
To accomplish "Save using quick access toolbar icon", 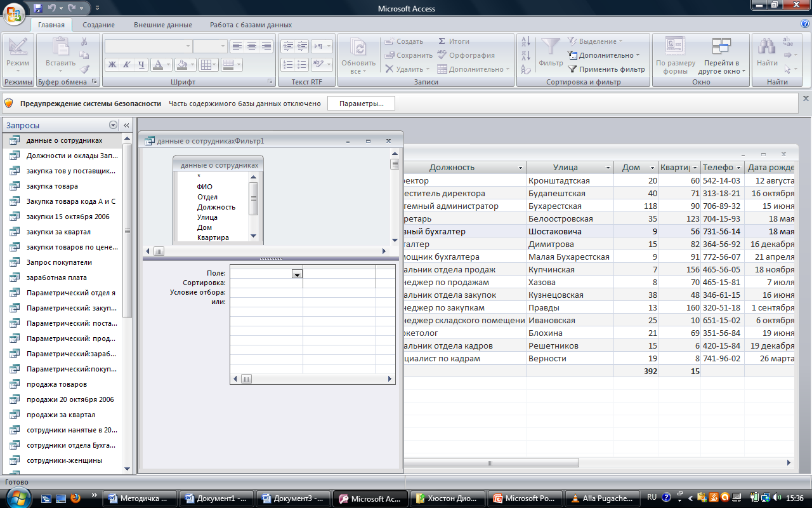I will [37, 8].
